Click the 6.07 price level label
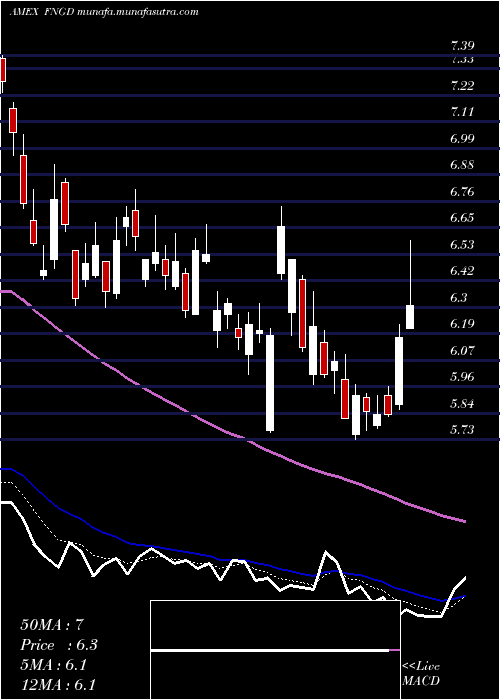Screen dimensions: 500x700 click(462, 350)
